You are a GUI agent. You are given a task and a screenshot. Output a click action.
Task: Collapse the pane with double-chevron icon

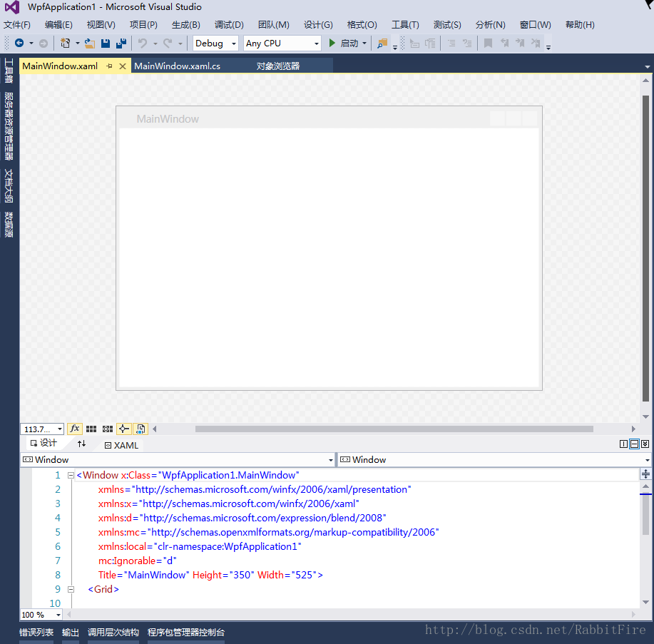coord(645,444)
